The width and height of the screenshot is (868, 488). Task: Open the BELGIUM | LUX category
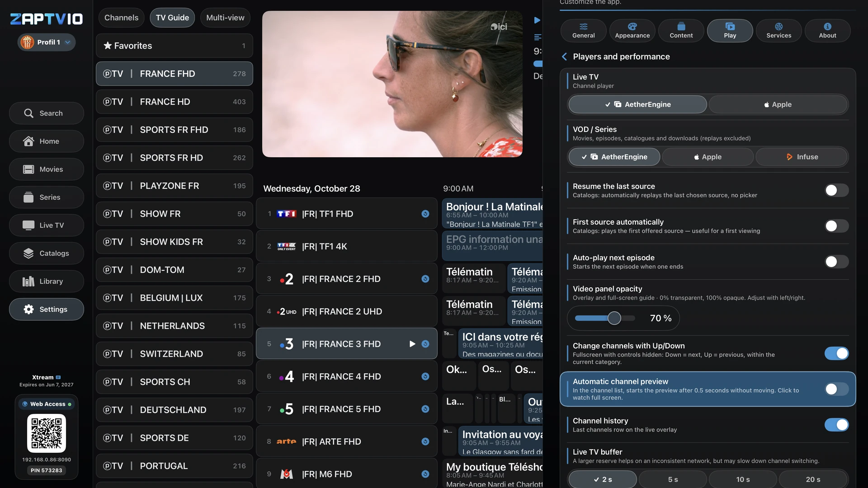coord(175,298)
